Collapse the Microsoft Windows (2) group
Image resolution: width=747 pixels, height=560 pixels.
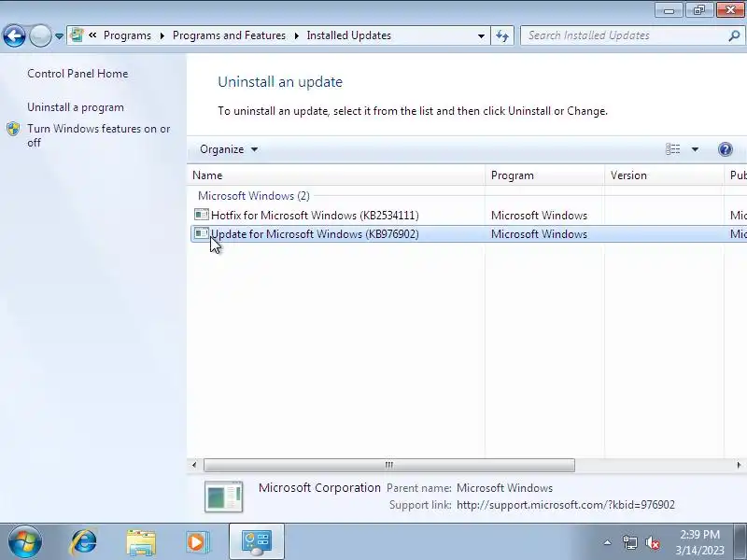pos(253,196)
